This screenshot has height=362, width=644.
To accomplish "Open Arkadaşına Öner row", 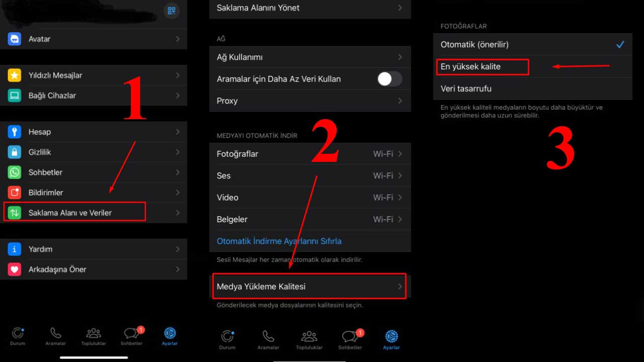I will pos(94,269).
